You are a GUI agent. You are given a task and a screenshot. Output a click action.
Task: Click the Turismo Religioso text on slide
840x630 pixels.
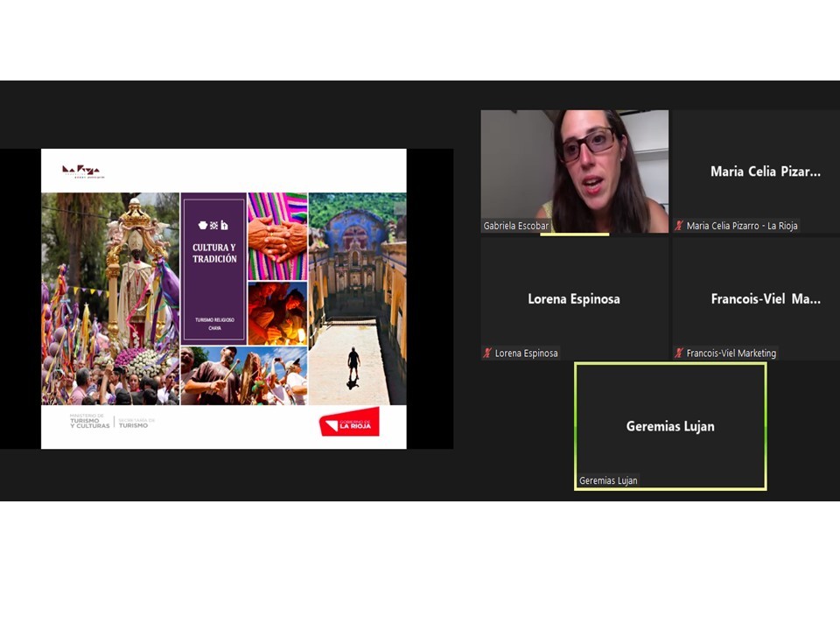coord(214,320)
